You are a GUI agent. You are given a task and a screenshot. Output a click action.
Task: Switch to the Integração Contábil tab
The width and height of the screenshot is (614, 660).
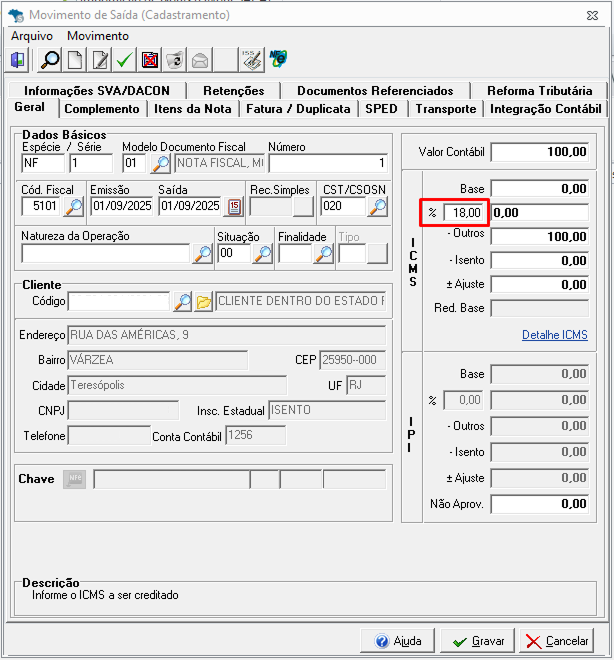[546, 109]
